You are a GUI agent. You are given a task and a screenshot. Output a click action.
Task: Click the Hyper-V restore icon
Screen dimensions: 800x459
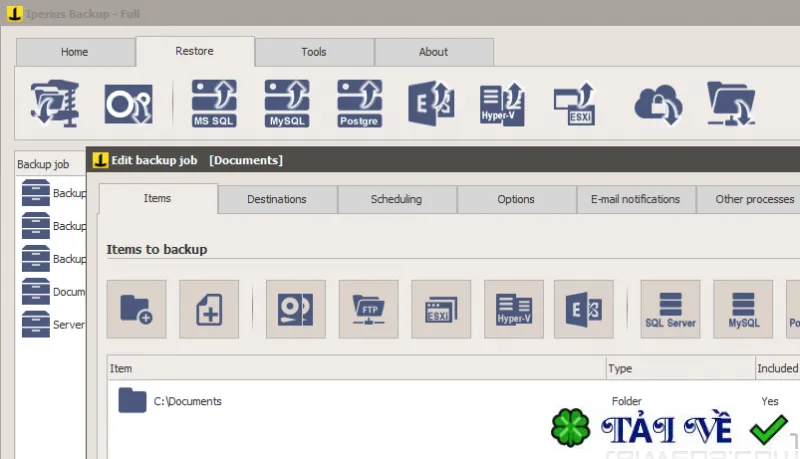(503, 104)
